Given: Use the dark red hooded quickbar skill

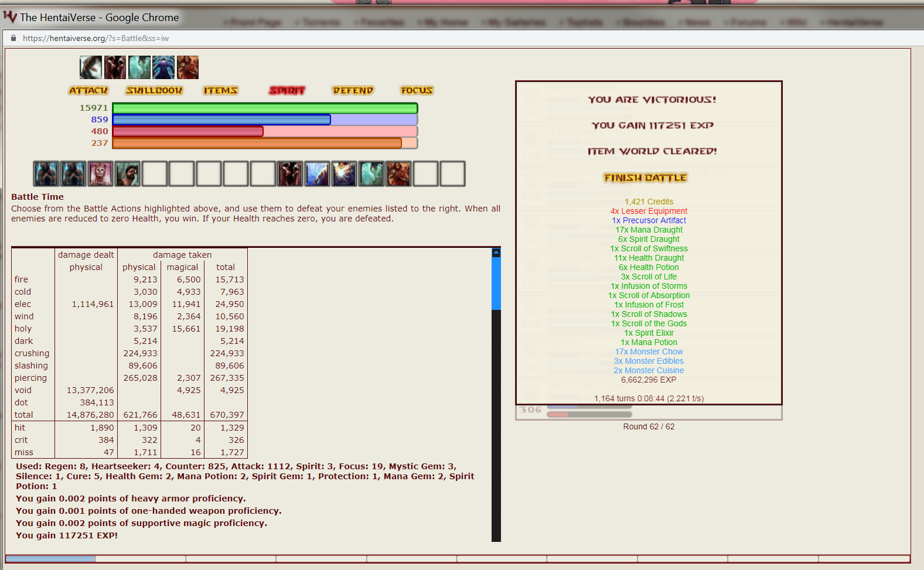Looking at the screenshot, I should [x=290, y=174].
